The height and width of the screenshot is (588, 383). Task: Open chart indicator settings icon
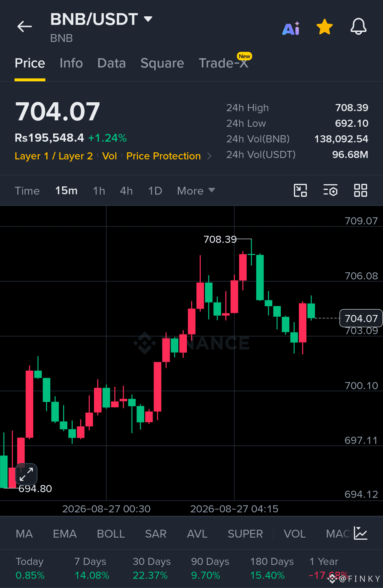[x=330, y=190]
